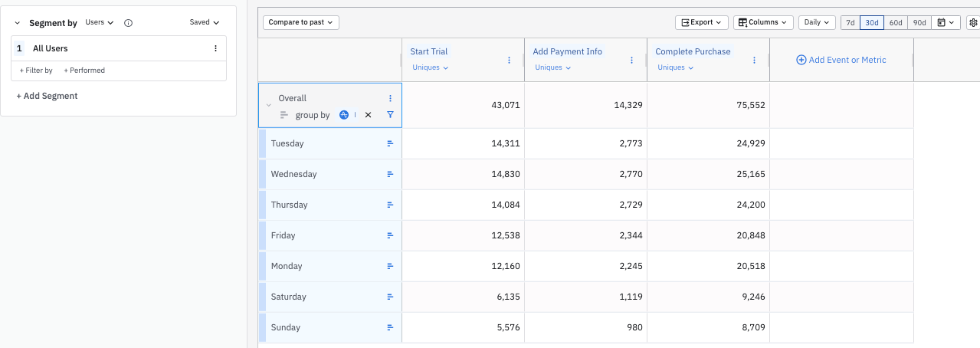The width and height of the screenshot is (980, 348).
Task: Open the Daily interval dropdown
Action: [817, 22]
